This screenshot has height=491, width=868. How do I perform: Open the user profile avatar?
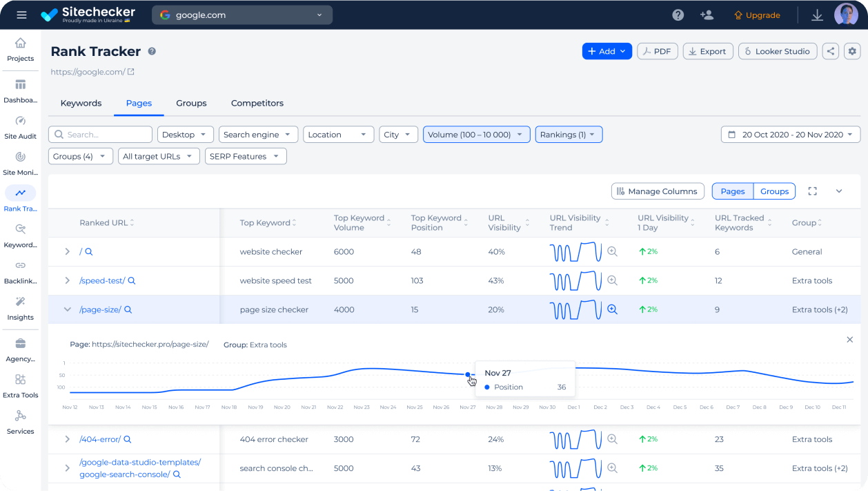tap(846, 15)
